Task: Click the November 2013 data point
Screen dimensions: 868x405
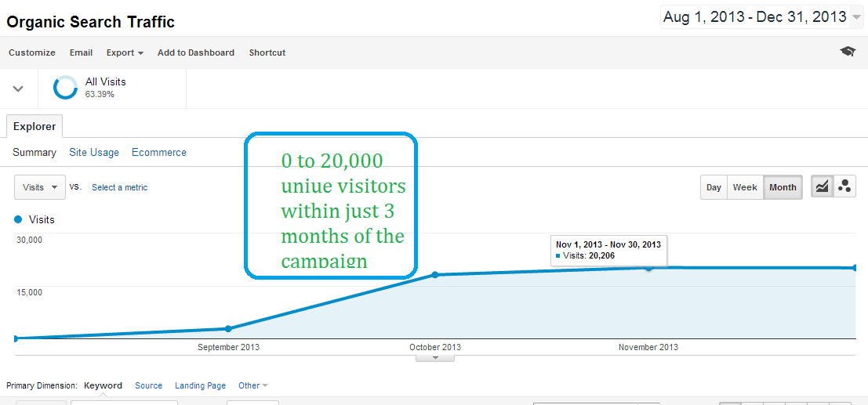Action: [x=648, y=268]
